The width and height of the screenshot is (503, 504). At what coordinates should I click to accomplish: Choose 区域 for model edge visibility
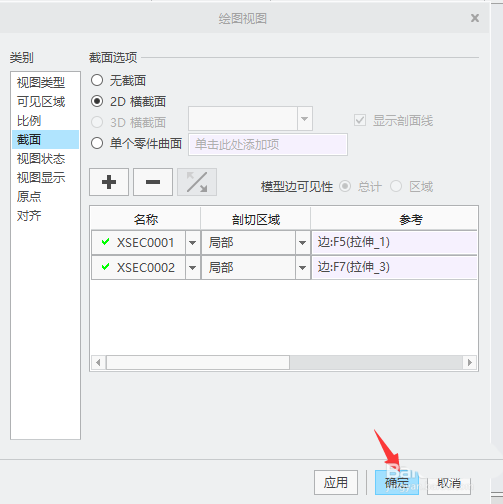pos(396,186)
